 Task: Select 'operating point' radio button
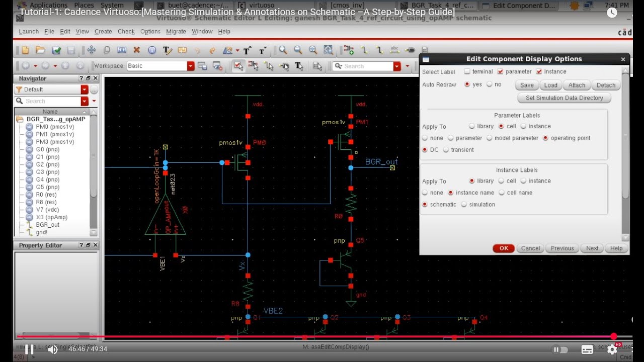545,138
